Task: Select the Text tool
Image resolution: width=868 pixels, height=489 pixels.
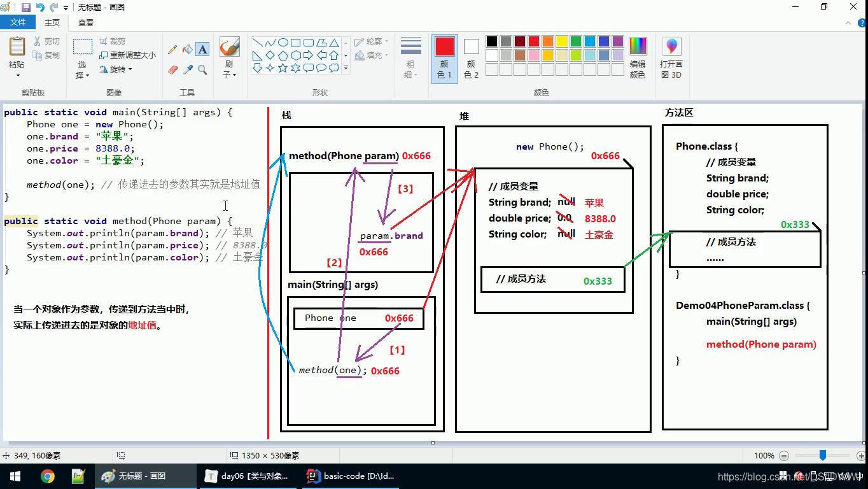Action: click(x=202, y=48)
